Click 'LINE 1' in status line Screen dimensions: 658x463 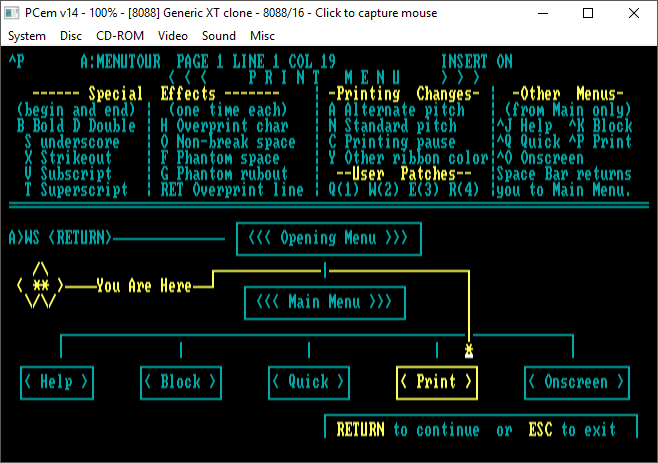(x=256, y=62)
